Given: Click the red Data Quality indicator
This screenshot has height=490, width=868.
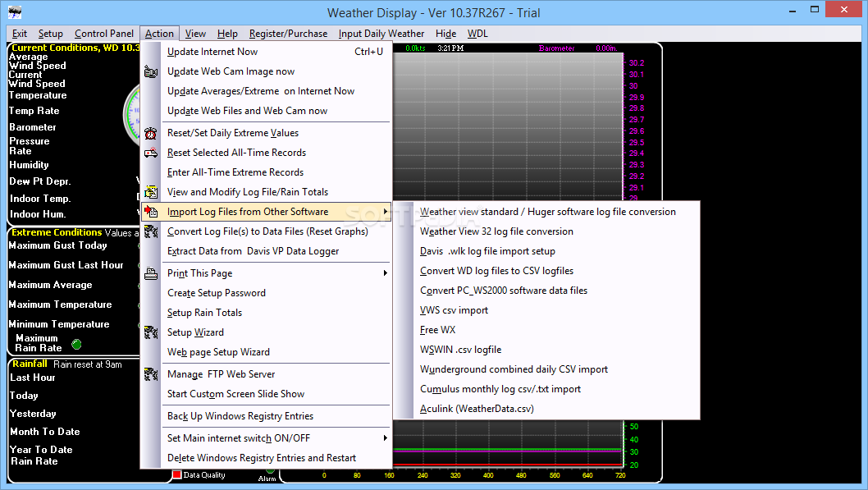Looking at the screenshot, I should point(177,474).
